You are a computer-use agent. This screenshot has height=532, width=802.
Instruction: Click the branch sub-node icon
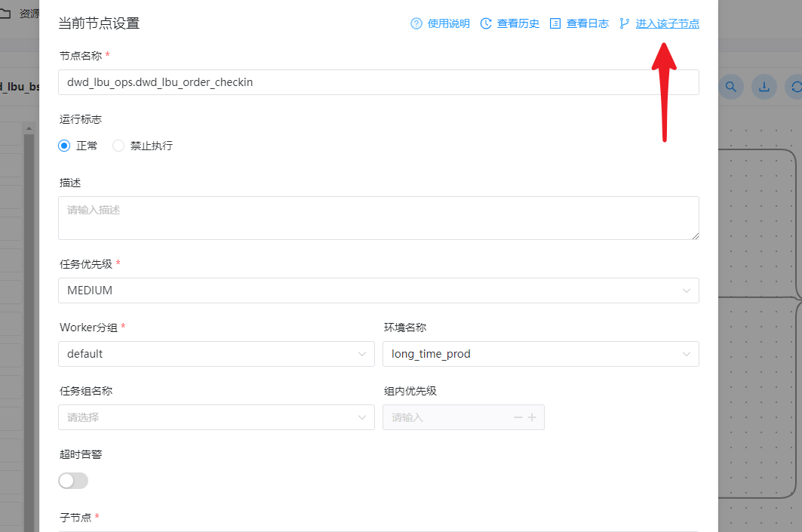pyautogui.click(x=624, y=23)
